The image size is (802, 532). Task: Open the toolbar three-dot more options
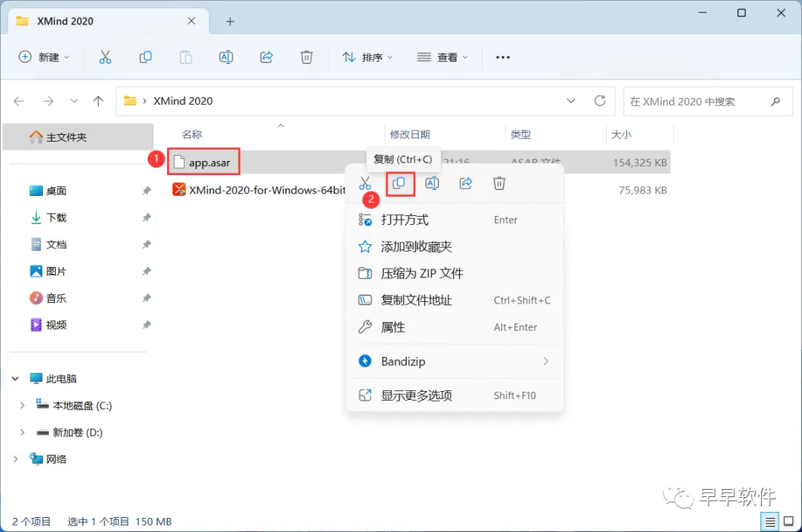[x=503, y=57]
